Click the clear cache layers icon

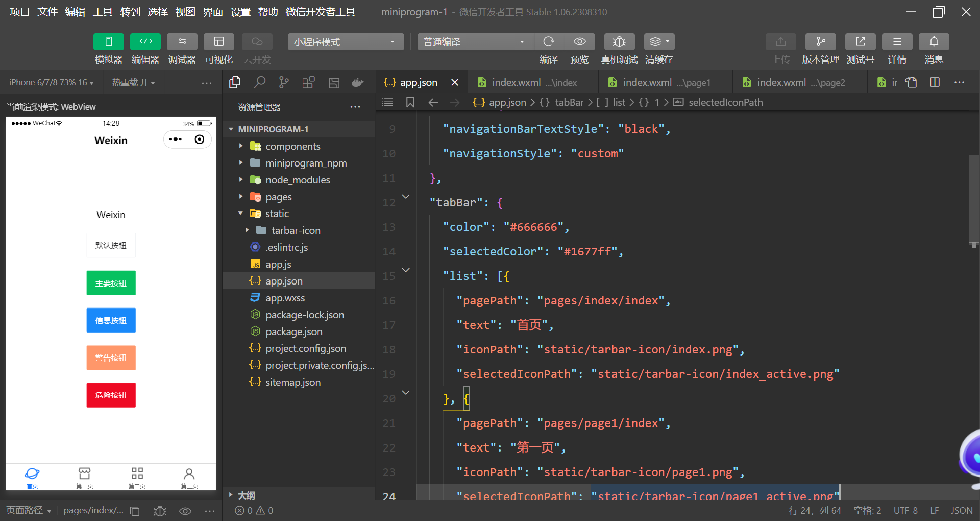pyautogui.click(x=659, y=42)
